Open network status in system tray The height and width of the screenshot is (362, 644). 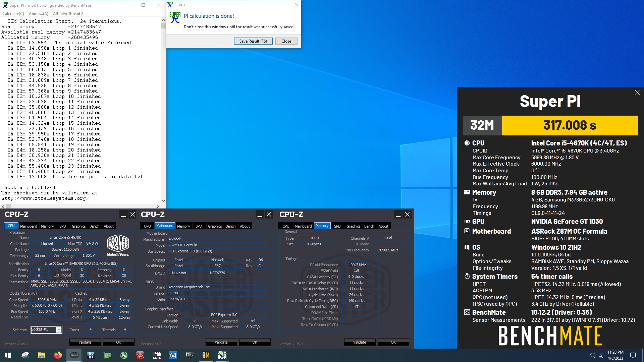click(601, 355)
